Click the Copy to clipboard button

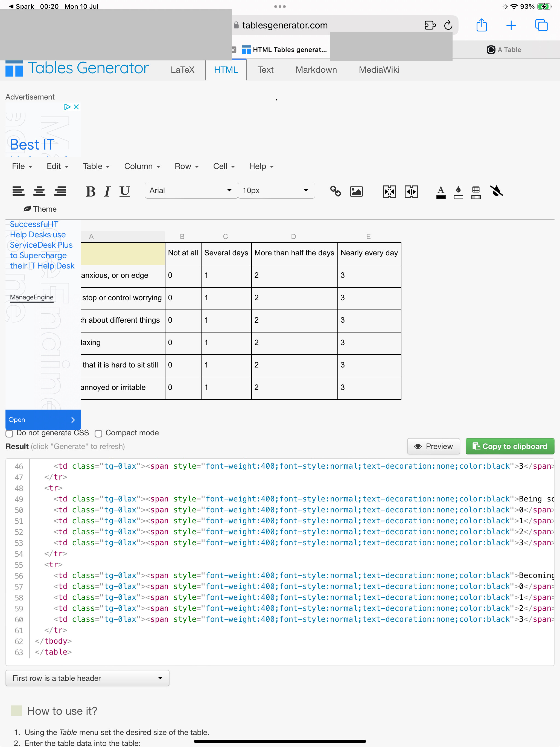point(509,446)
